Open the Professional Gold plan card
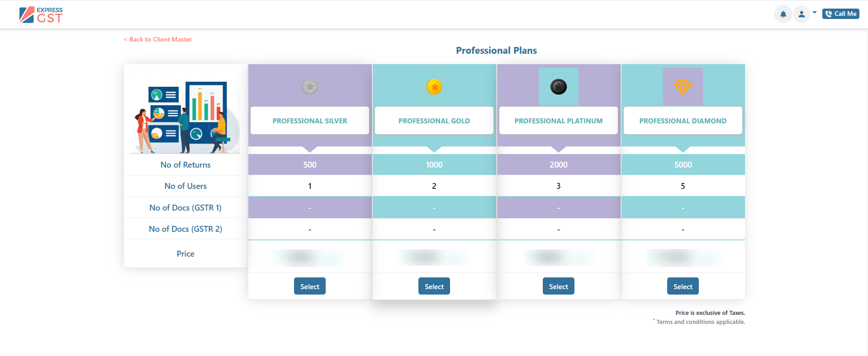The image size is (868, 356). pos(434,121)
